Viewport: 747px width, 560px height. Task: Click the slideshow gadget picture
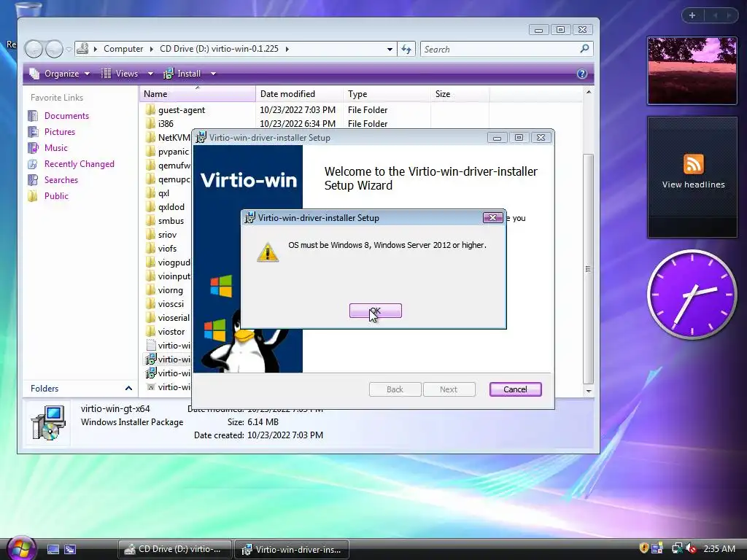click(692, 71)
